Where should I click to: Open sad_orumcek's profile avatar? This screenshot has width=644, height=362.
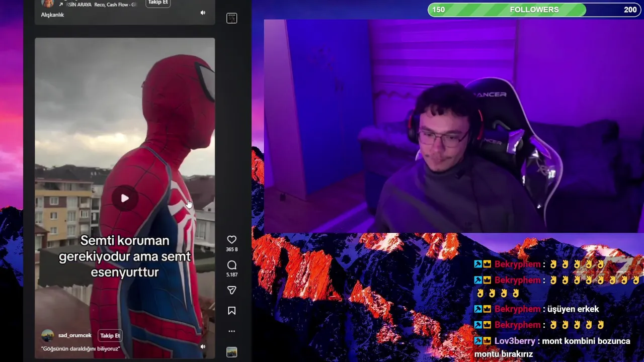point(47,335)
